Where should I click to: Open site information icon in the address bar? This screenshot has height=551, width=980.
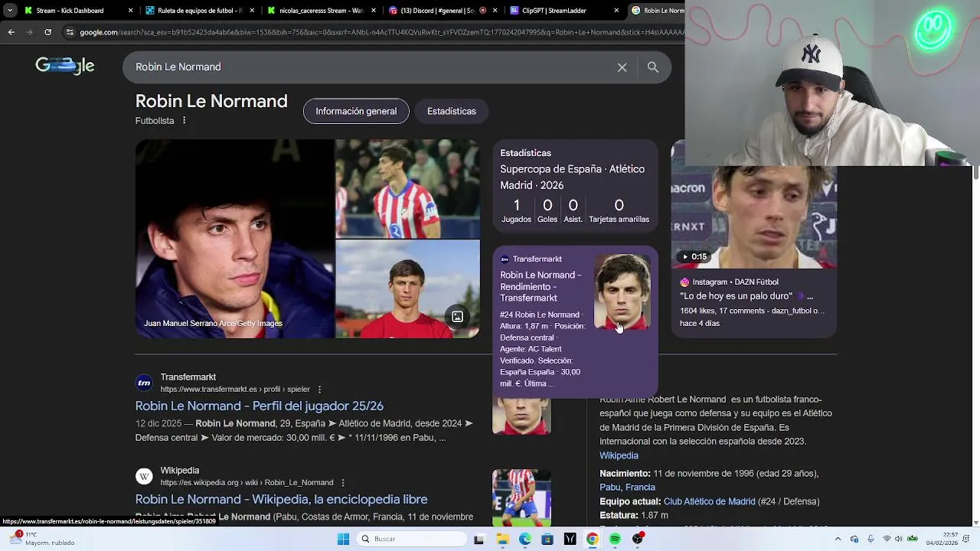[x=70, y=32]
